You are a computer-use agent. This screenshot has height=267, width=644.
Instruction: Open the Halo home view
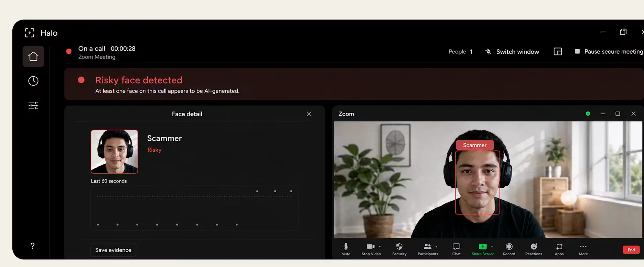tap(33, 56)
